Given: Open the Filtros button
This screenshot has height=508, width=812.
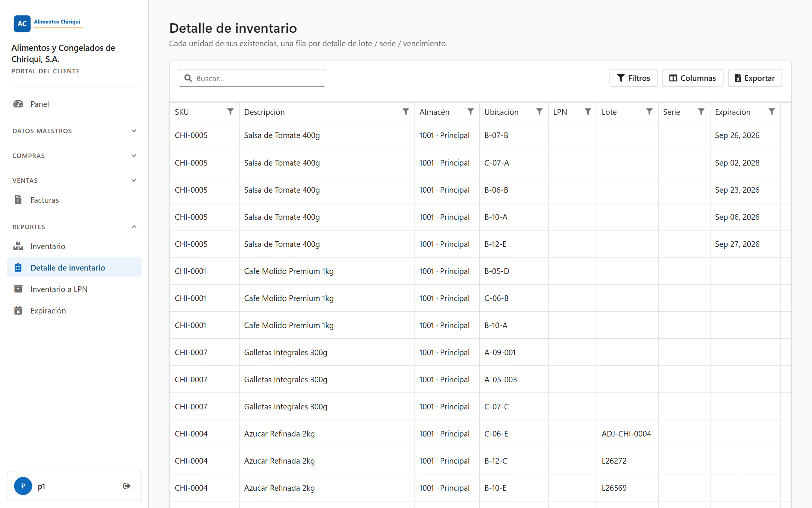Looking at the screenshot, I should point(633,78).
